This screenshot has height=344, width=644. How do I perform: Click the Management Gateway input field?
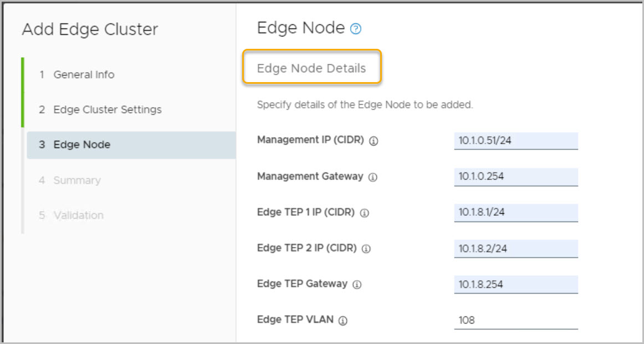coord(515,177)
